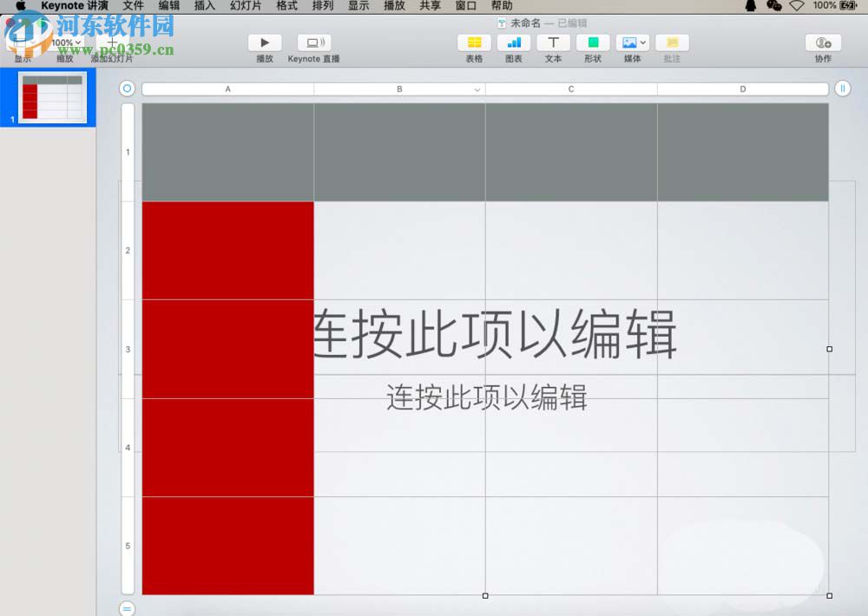Open the 100% zoom level dropdown
Screen dimensions: 868x616
pyautogui.click(x=66, y=42)
